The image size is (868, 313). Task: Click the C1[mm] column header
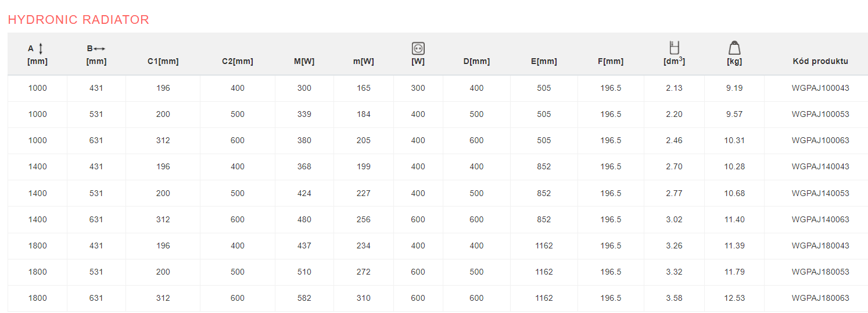pyautogui.click(x=163, y=61)
